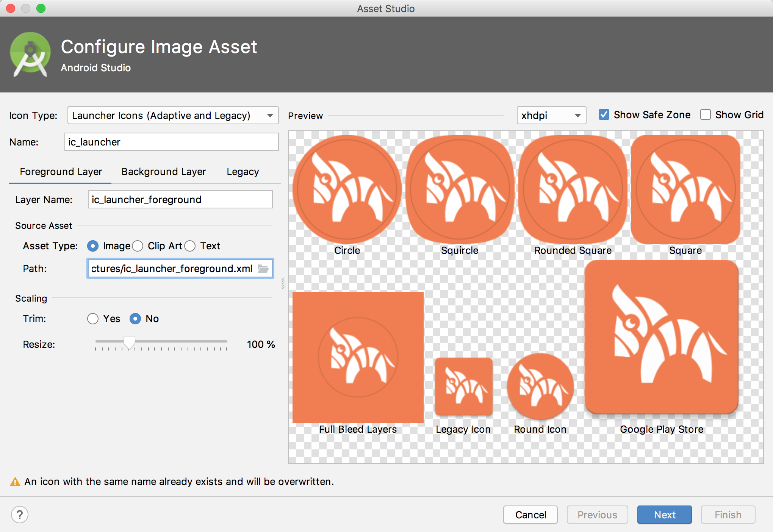773x532 pixels.
Task: Switch to the Background Layer tab
Action: click(163, 171)
